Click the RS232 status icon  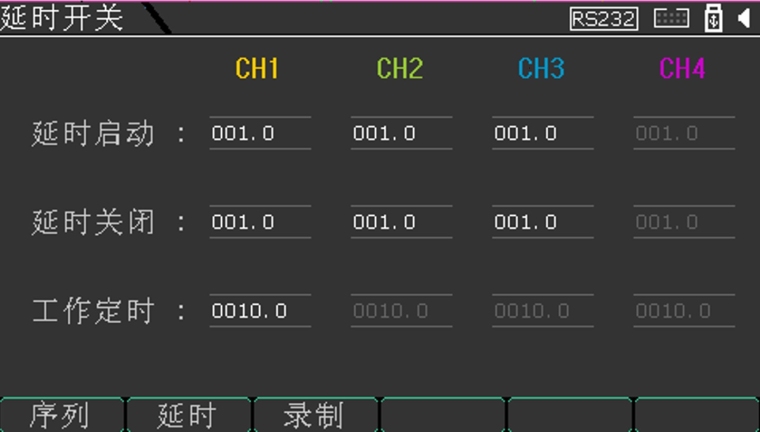tap(603, 18)
